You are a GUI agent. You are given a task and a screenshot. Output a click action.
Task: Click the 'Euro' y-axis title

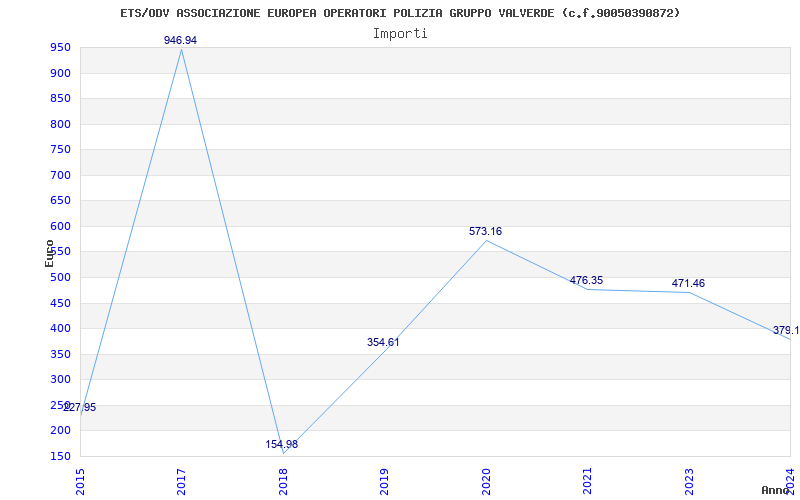[49, 253]
